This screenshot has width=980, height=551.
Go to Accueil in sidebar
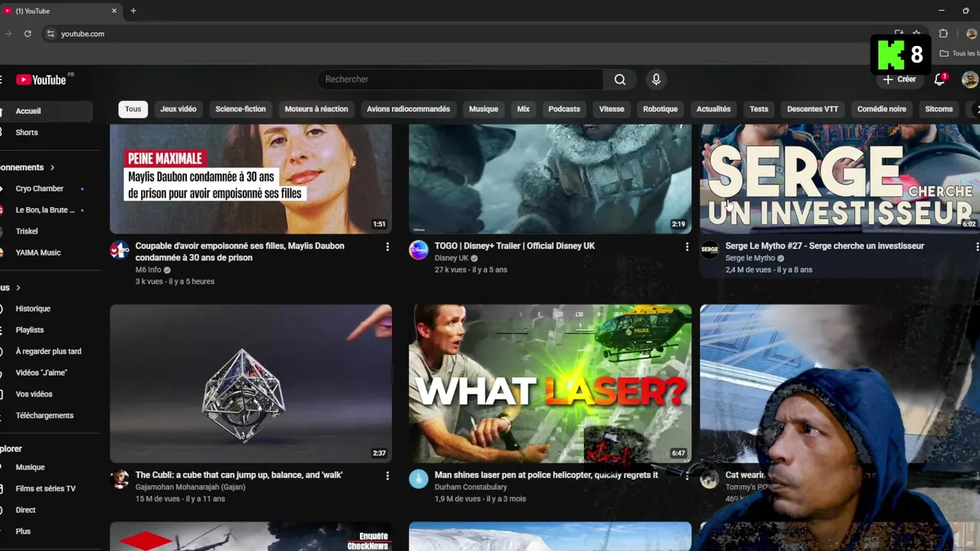tap(46, 111)
